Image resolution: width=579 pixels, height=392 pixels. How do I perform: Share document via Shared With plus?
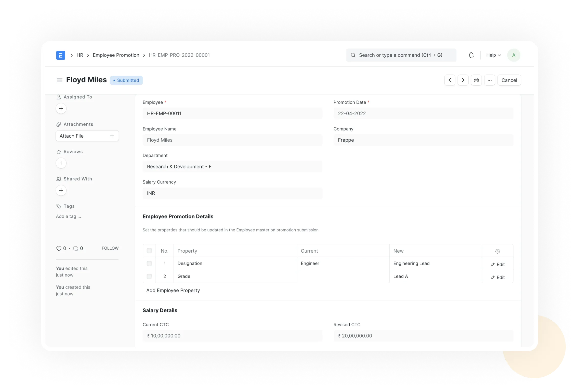pos(61,190)
